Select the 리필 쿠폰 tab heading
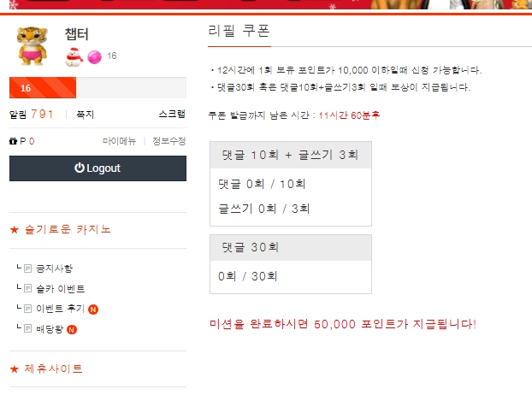 (x=239, y=30)
